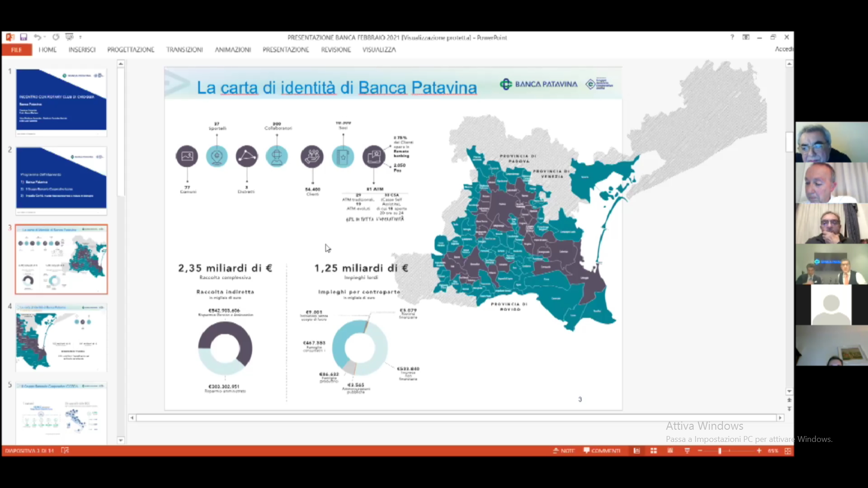The width and height of the screenshot is (868, 488).
Task: Open the FILE tab
Action: point(17,50)
